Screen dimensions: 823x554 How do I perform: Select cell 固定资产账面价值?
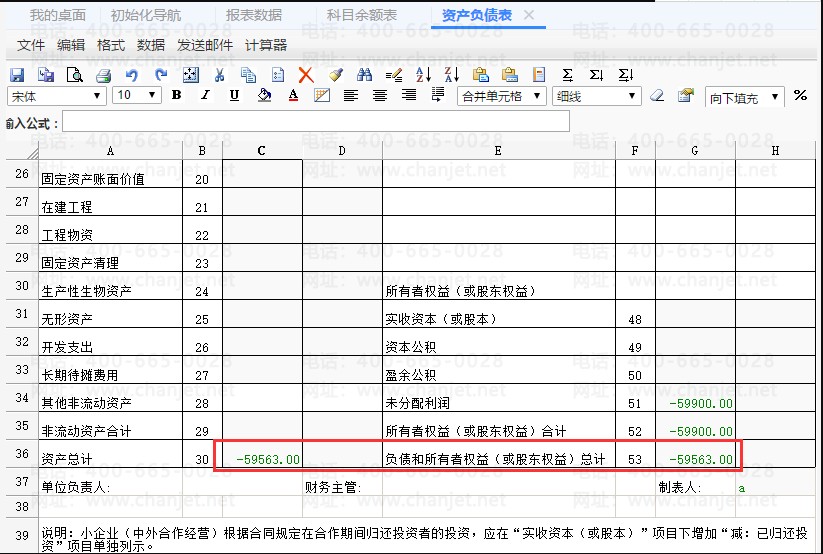pos(110,174)
